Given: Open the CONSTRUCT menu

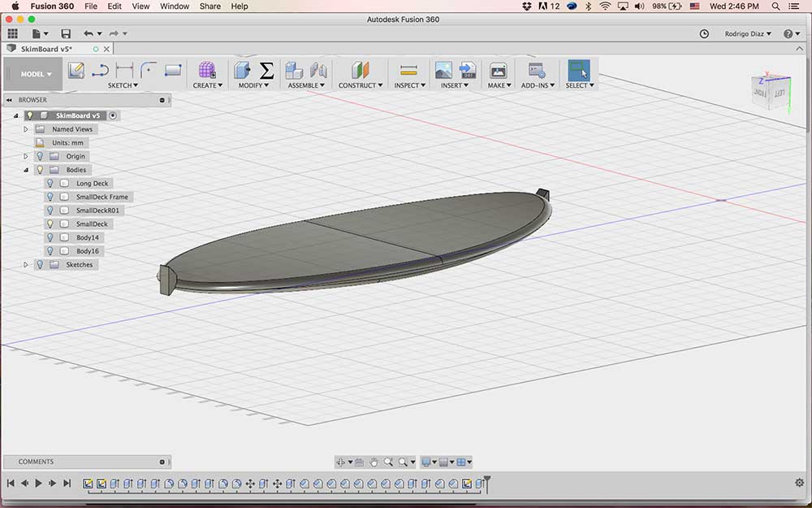Looking at the screenshot, I should point(361,85).
